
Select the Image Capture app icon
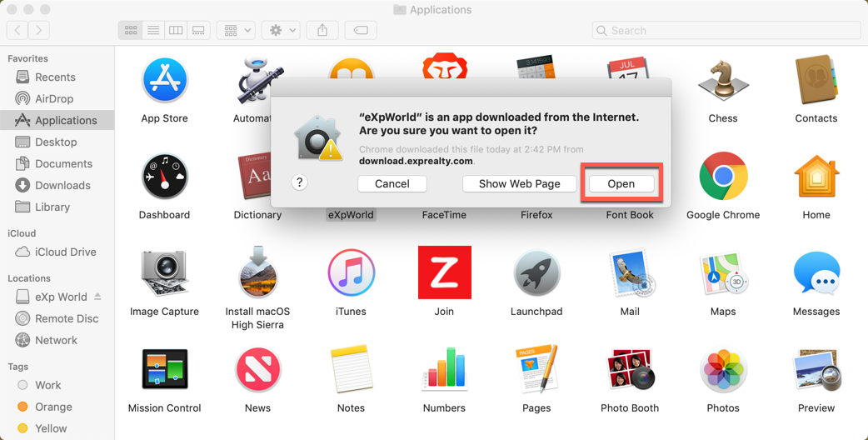click(164, 273)
